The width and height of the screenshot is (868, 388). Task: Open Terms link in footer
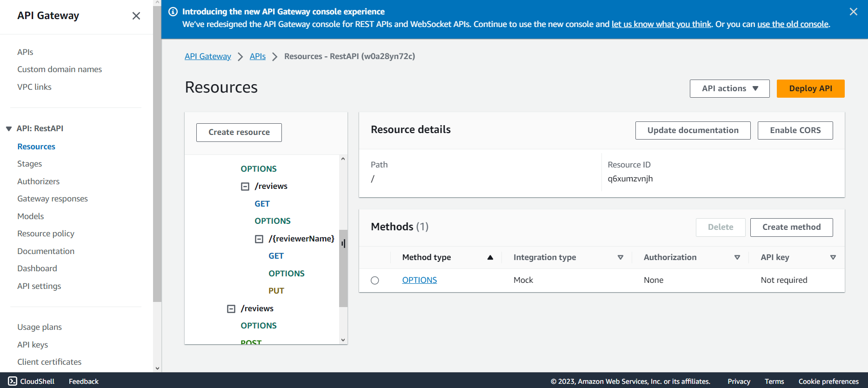click(x=775, y=381)
